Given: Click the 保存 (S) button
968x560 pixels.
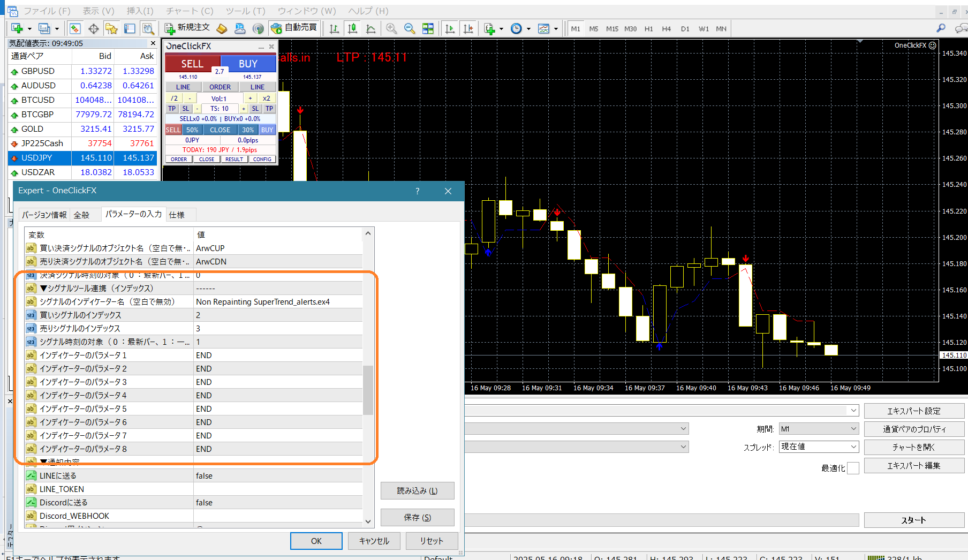Looking at the screenshot, I should (418, 517).
